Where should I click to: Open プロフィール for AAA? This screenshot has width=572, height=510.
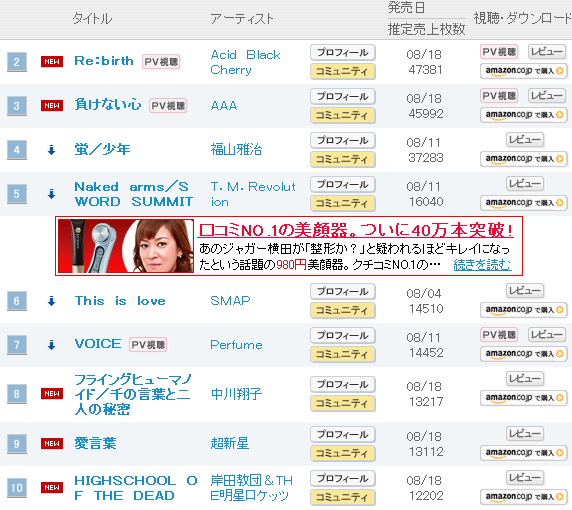click(x=343, y=97)
